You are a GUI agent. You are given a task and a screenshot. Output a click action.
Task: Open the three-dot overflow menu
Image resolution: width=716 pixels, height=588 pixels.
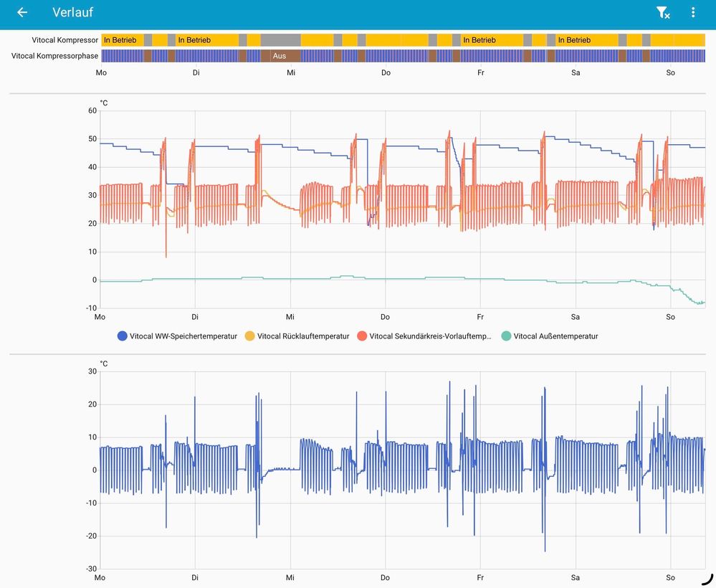point(693,12)
